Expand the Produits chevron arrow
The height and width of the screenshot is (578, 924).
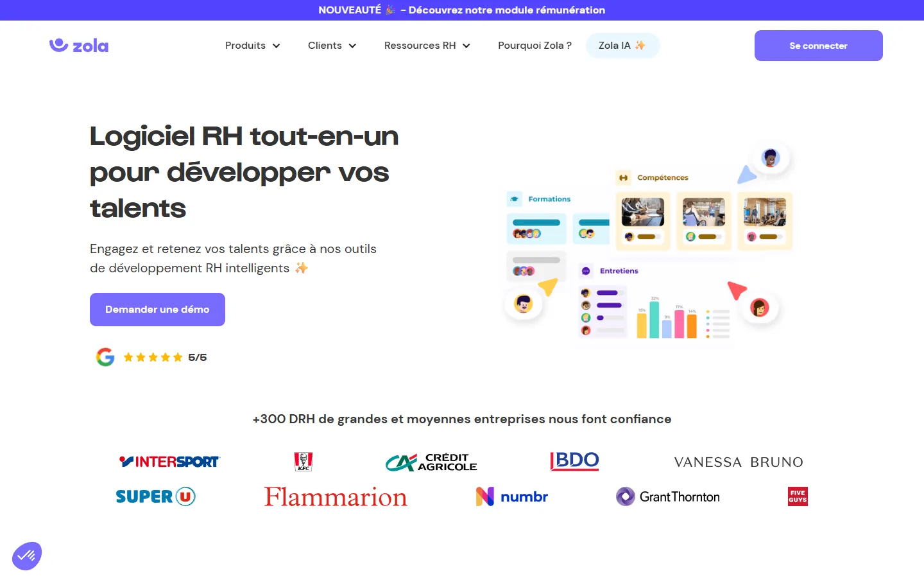coord(277,46)
